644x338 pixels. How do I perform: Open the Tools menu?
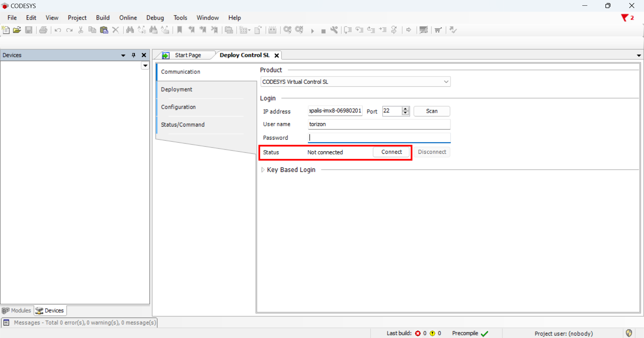pyautogui.click(x=180, y=18)
